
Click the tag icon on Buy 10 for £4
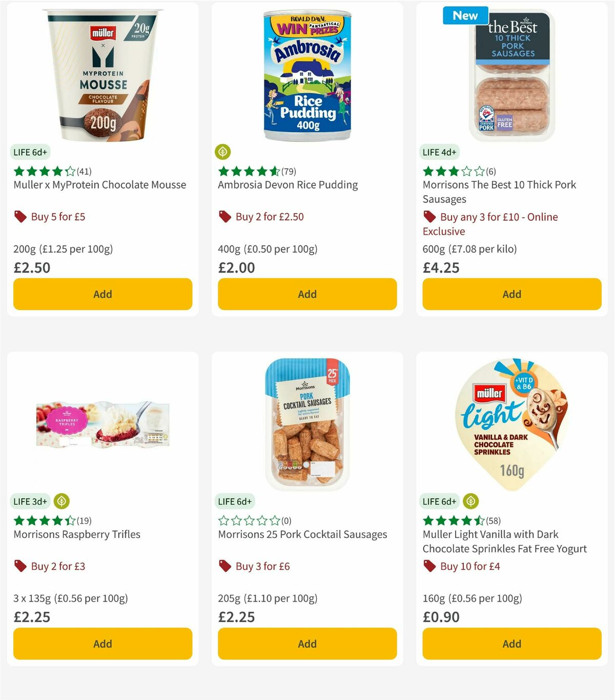click(429, 566)
